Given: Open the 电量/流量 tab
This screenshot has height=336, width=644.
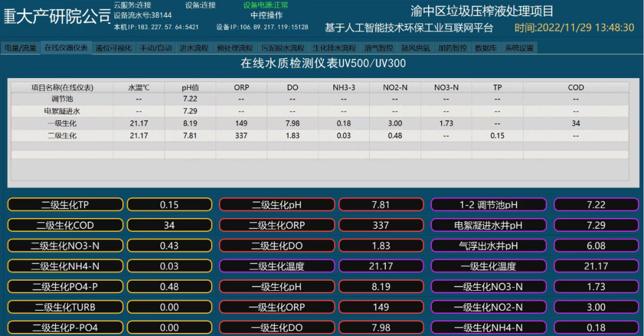Looking at the screenshot, I should point(20,48).
